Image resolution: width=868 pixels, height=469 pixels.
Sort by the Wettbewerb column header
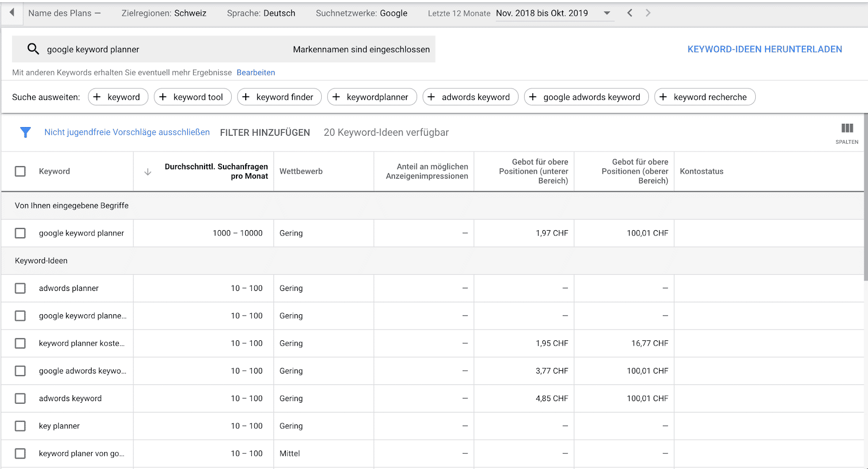point(301,172)
